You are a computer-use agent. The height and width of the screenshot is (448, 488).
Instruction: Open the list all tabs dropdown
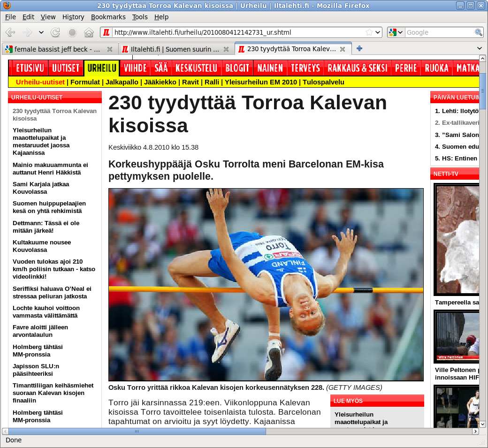479,48
